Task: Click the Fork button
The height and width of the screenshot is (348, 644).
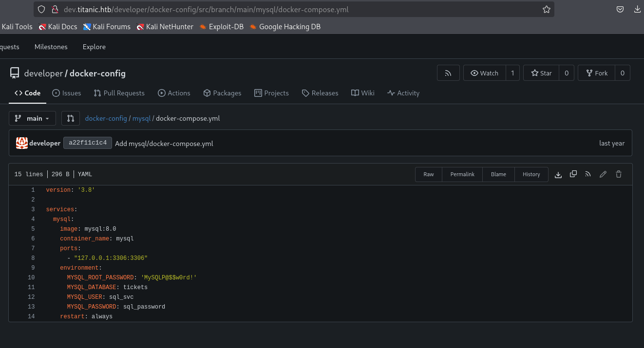Action: tap(597, 73)
